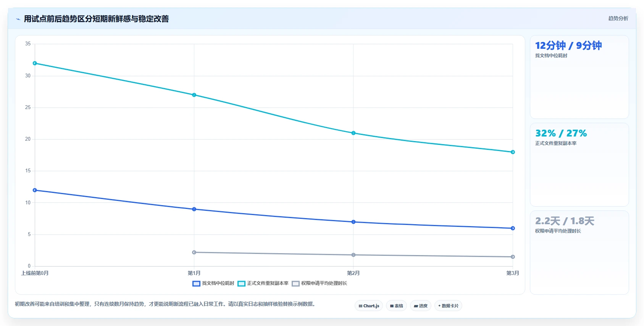This screenshot has width=644, height=326.
Task: Click the 5 y-axis label
Action: 29,234
